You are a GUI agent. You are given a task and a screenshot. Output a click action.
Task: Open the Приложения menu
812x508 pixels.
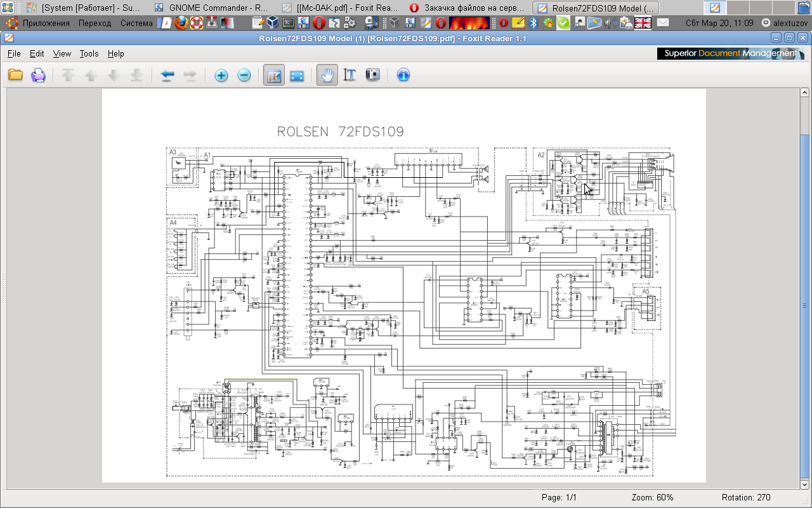click(x=46, y=23)
